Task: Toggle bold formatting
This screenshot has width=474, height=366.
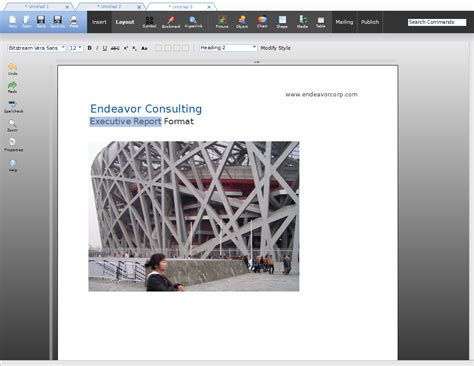Action: tap(89, 48)
